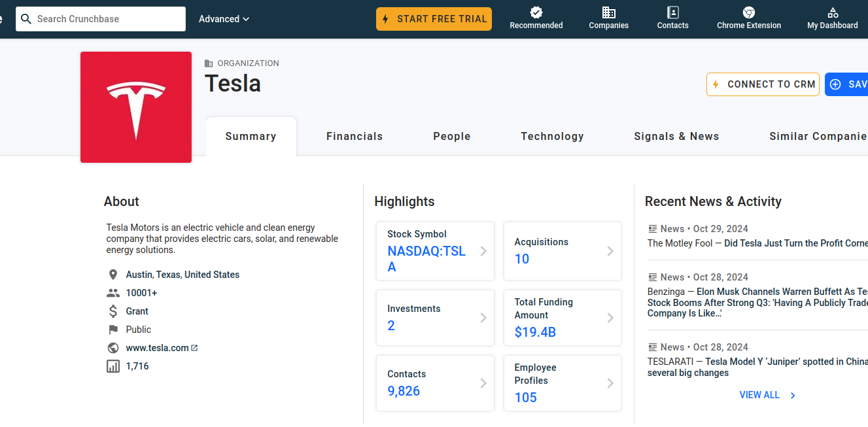Click the Highlights section heading
This screenshot has height=427, width=868.
[404, 201]
